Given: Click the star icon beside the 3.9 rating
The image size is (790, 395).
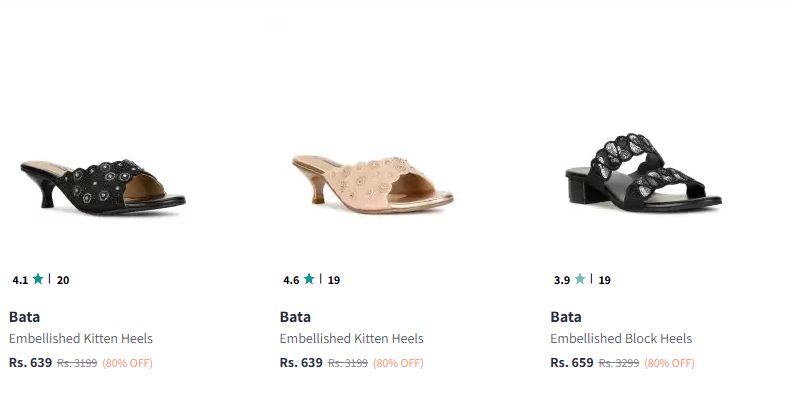Looking at the screenshot, I should point(580,279).
